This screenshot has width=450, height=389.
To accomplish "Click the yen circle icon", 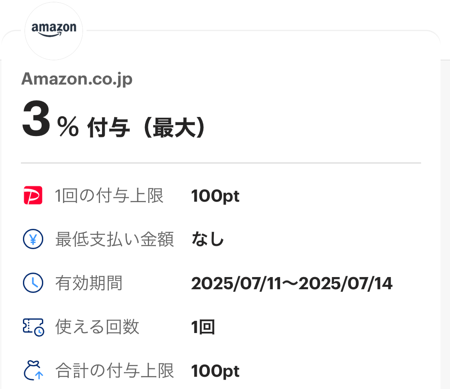I will [x=33, y=239].
